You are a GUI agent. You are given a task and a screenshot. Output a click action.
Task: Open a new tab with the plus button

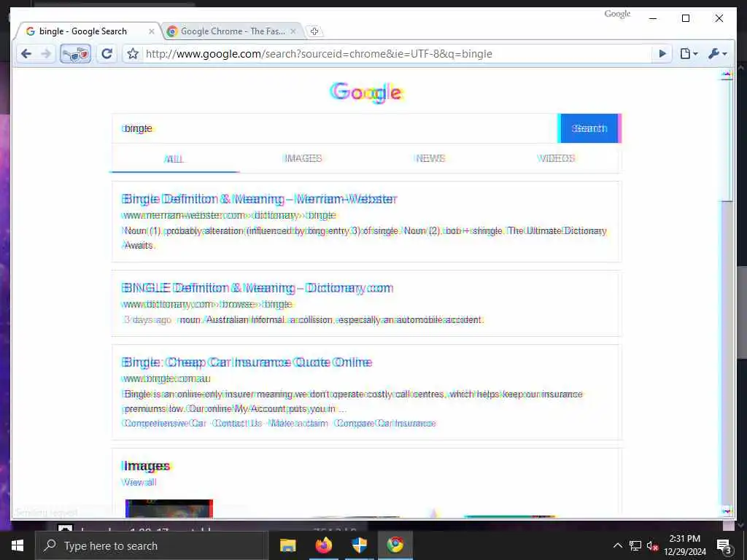(x=314, y=31)
